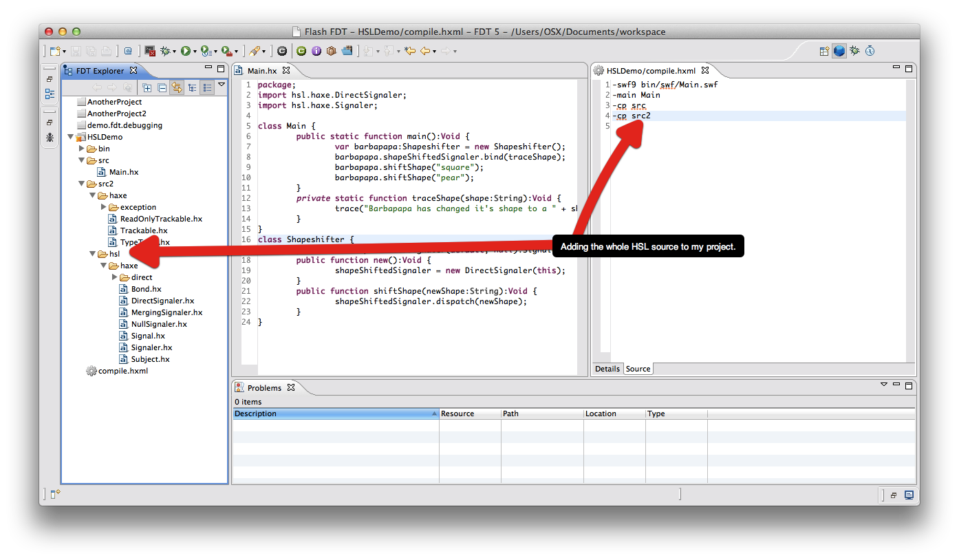Image resolution: width=959 pixels, height=560 pixels.
Task: Click the spider icon in left trim
Action: pos(50,137)
